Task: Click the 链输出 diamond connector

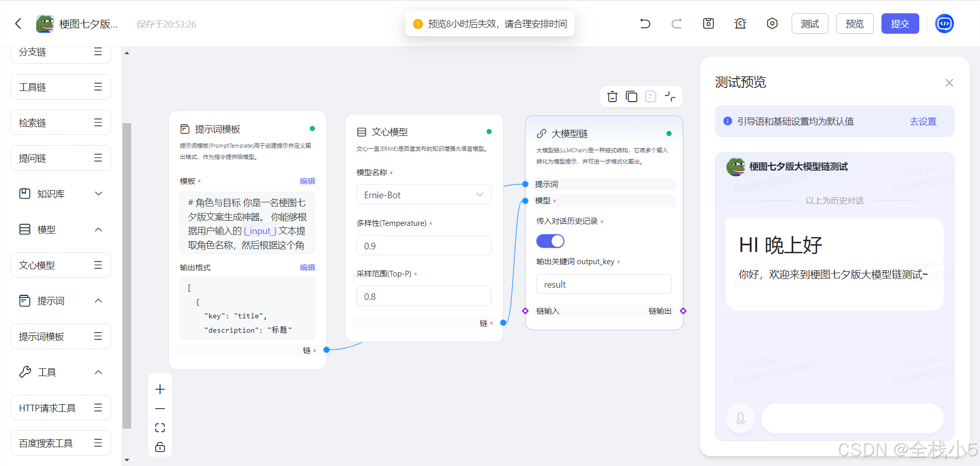Action: coord(683,311)
